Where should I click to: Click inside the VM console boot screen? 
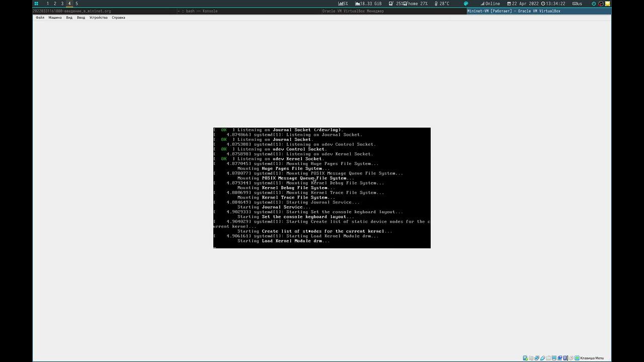click(322, 188)
